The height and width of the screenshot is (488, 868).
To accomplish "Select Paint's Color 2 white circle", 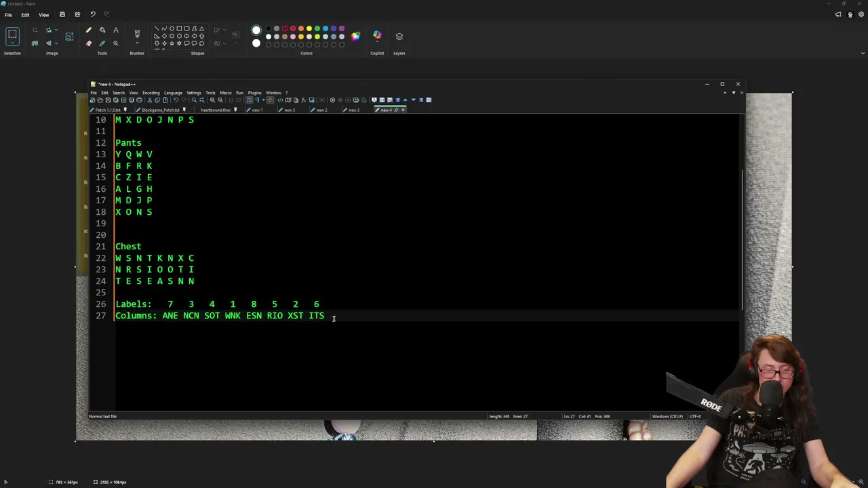I will click(256, 43).
